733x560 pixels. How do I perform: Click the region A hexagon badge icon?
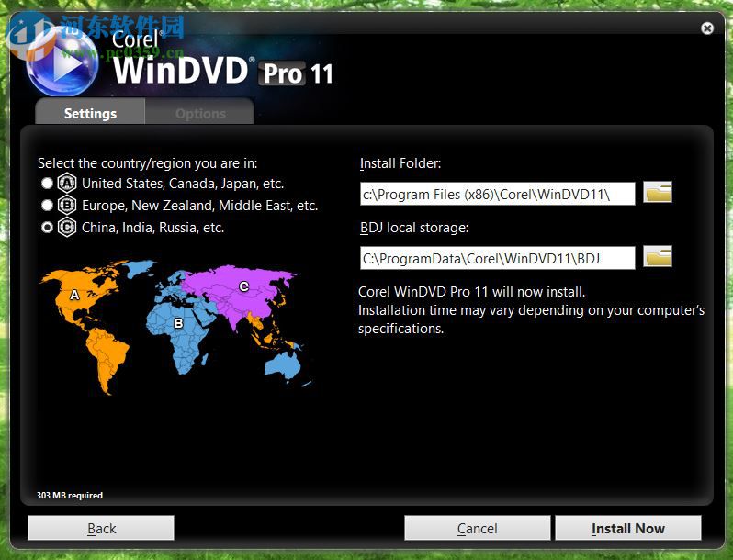click(x=67, y=183)
